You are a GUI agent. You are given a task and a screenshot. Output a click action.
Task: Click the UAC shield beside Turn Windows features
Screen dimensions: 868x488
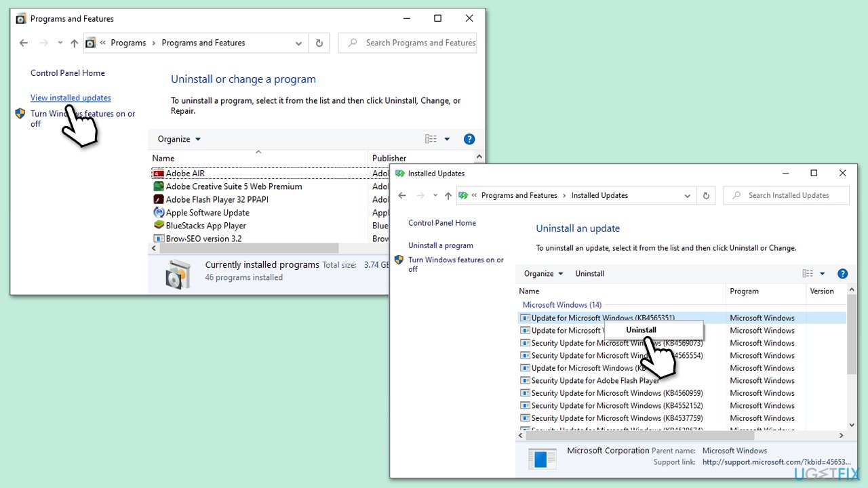(20, 113)
